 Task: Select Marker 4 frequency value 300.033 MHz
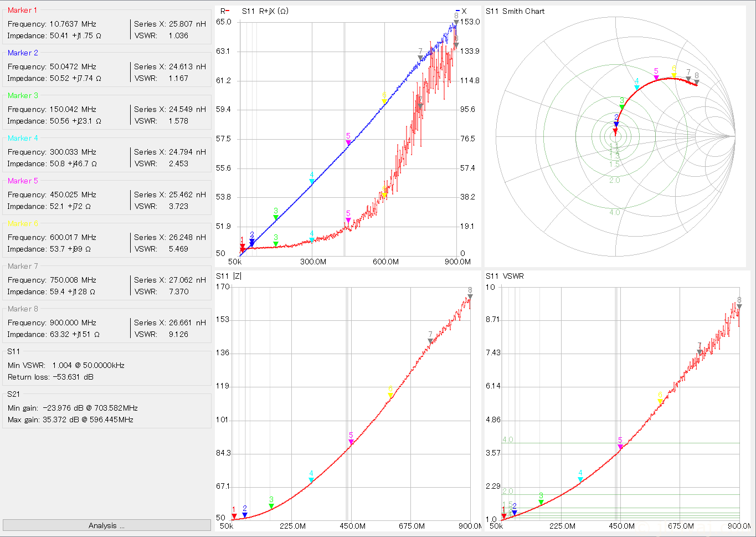(x=73, y=152)
